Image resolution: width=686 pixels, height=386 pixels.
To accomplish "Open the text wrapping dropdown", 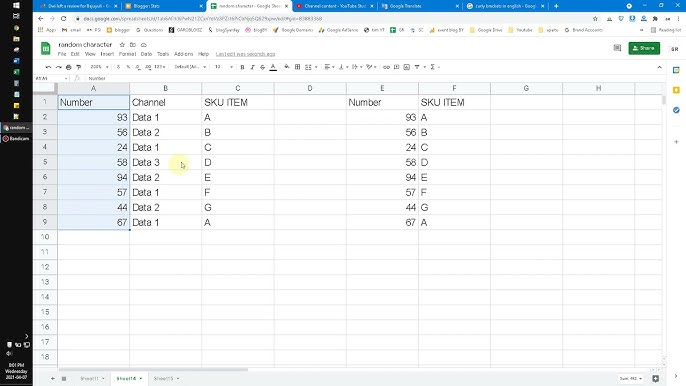I will point(357,67).
